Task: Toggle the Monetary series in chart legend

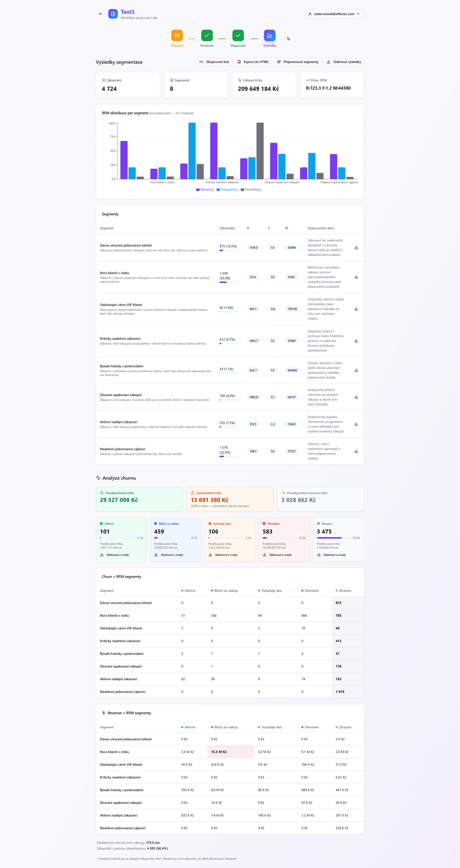Action: 251,189
